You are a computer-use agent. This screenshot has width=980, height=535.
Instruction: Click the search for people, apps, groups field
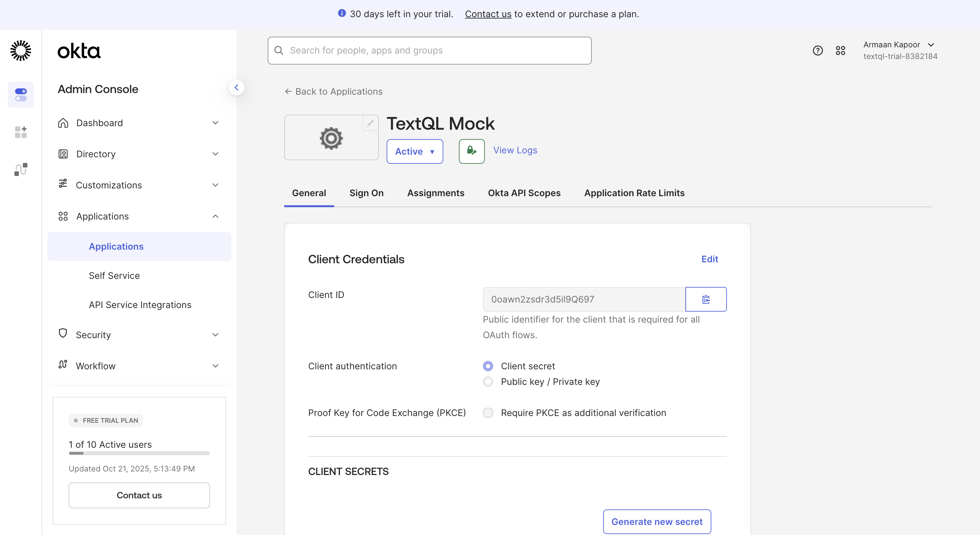(429, 51)
